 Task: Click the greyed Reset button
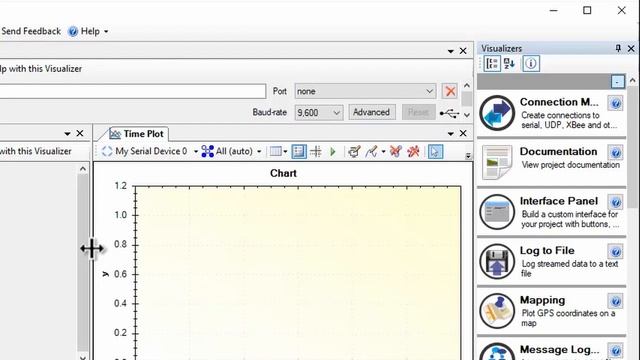[418, 112]
